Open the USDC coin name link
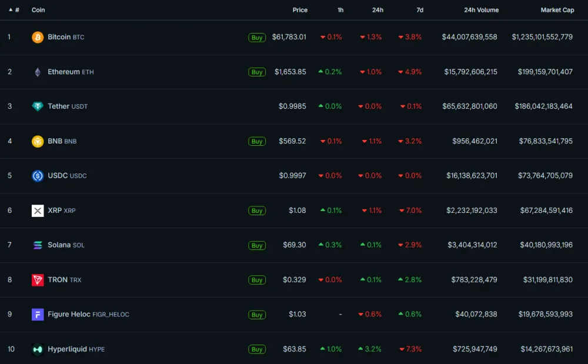The image size is (588, 364). pyautogui.click(x=67, y=176)
